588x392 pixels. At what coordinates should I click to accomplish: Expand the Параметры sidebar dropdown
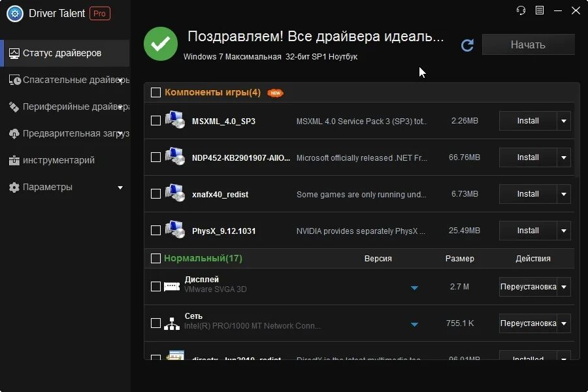click(120, 187)
